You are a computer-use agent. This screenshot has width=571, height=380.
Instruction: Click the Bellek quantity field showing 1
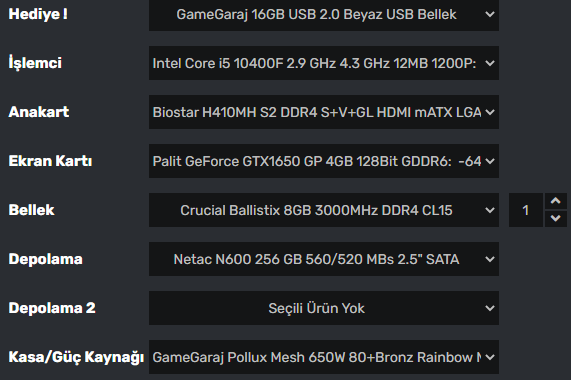pyautogui.click(x=526, y=210)
